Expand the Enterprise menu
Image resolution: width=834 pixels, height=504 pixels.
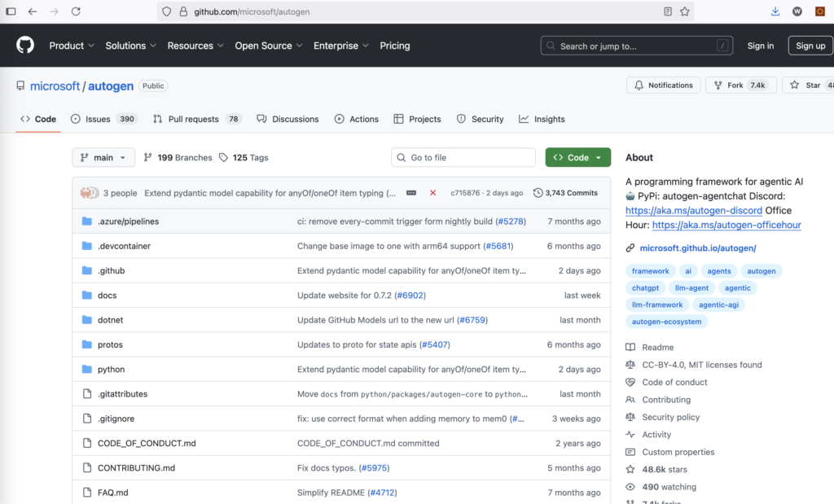pos(341,46)
